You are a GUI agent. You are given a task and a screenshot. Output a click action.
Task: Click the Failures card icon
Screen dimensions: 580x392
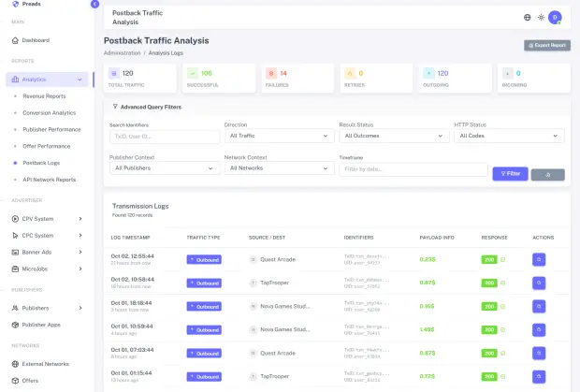pos(271,74)
